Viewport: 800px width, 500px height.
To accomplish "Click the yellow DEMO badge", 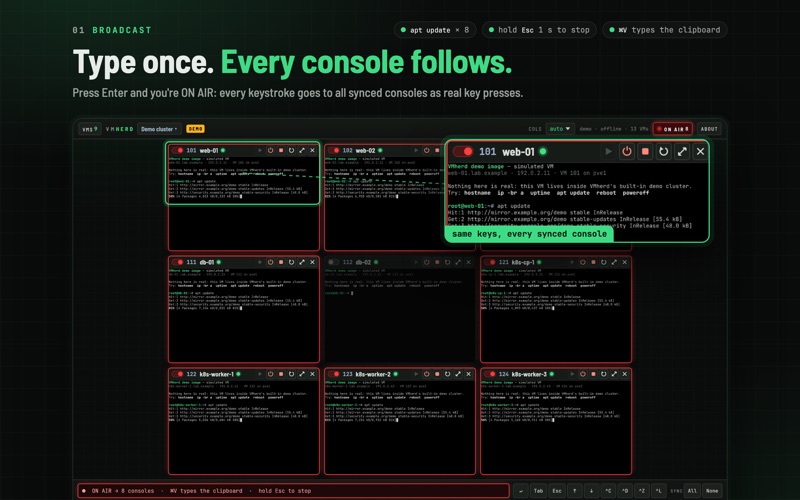I will (195, 129).
